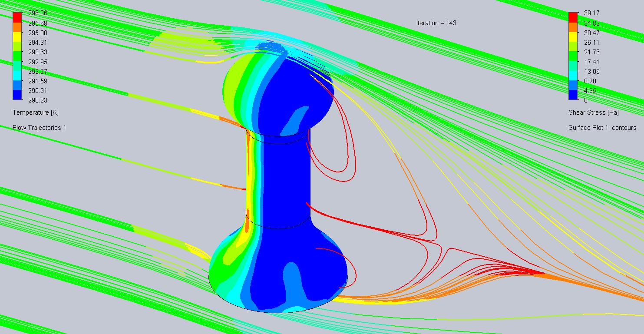644x334 pixels.
Task: Select the 39.17 maximum shear stress value
Action: tap(591, 13)
